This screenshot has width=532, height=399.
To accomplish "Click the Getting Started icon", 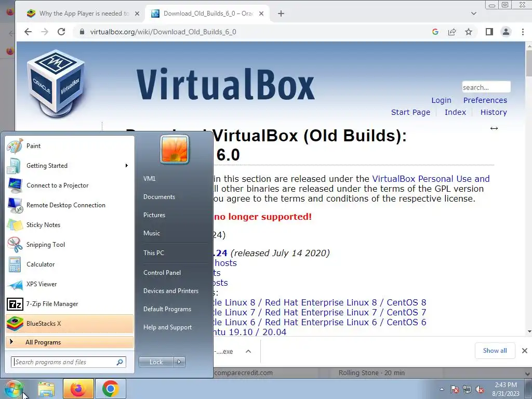I will 15,166.
